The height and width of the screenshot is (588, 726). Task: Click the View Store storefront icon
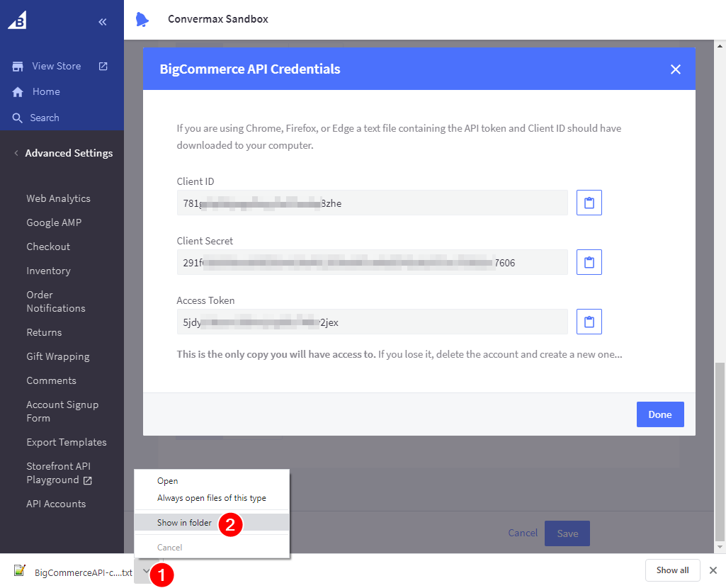(x=18, y=66)
